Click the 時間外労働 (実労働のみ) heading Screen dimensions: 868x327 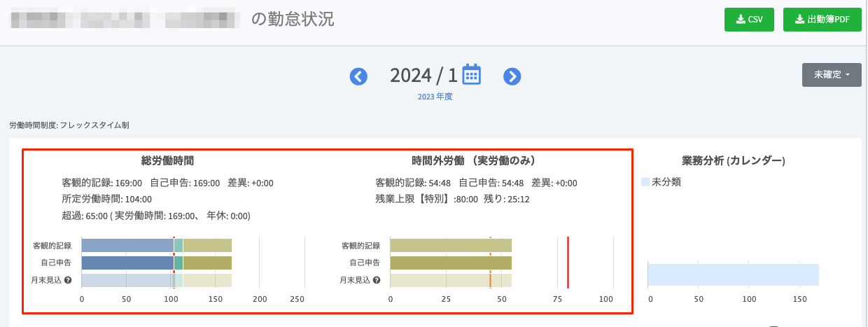(x=474, y=160)
